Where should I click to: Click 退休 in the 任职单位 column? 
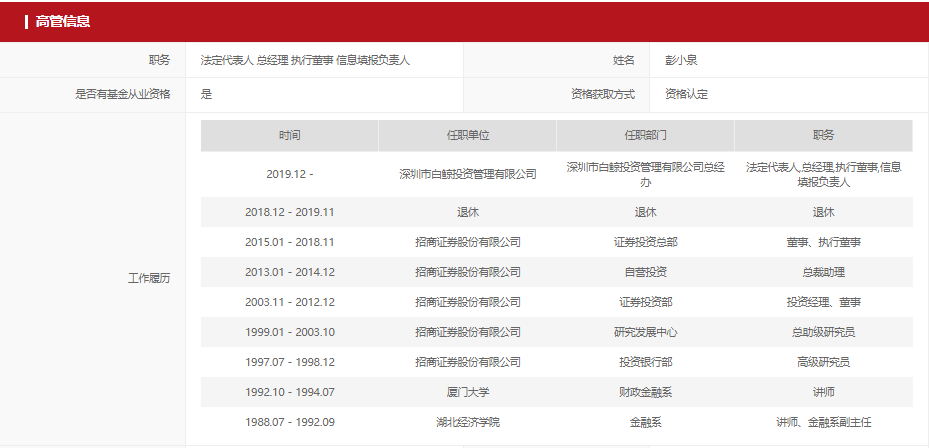click(468, 212)
